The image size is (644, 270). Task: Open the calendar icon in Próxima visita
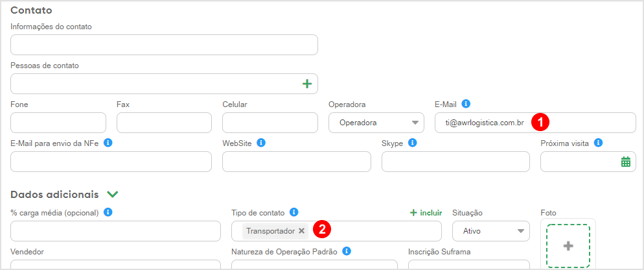[625, 162]
